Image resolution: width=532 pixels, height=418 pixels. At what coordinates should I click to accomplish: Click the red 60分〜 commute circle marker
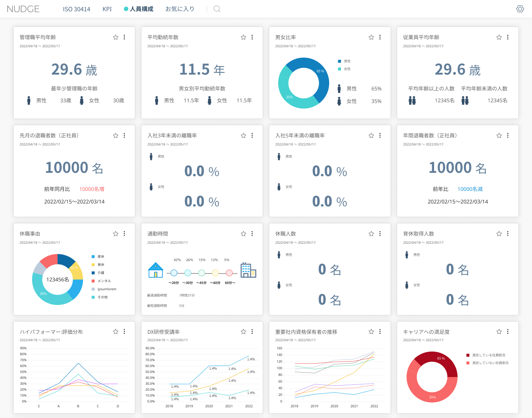[x=229, y=273]
